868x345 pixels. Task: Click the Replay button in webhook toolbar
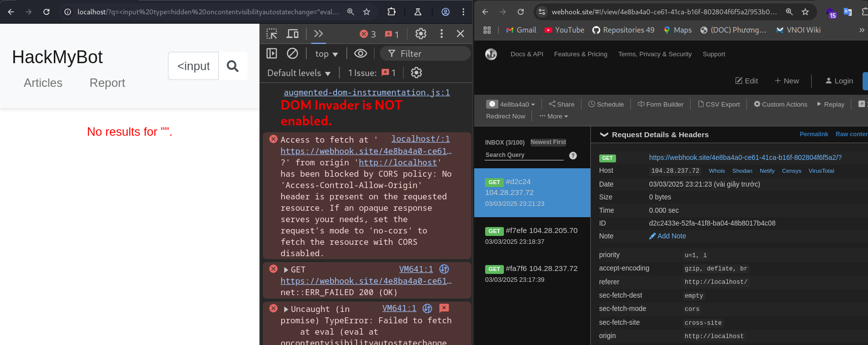(830, 104)
